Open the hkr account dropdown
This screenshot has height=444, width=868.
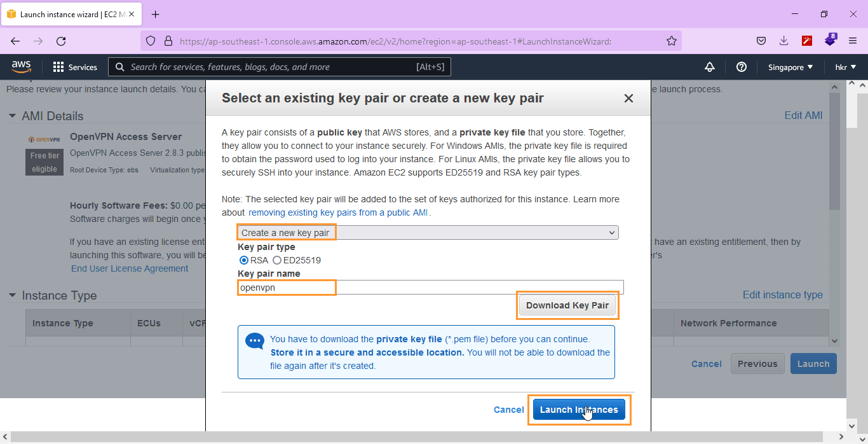[845, 67]
